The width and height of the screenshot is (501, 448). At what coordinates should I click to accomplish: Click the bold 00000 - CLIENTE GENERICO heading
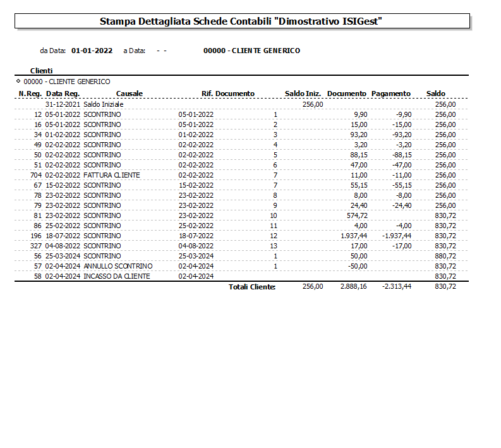251,51
